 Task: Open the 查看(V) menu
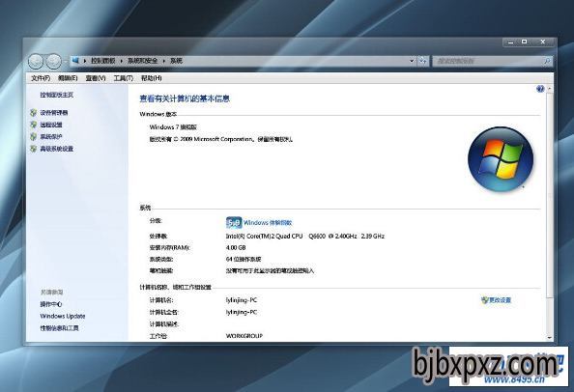96,78
